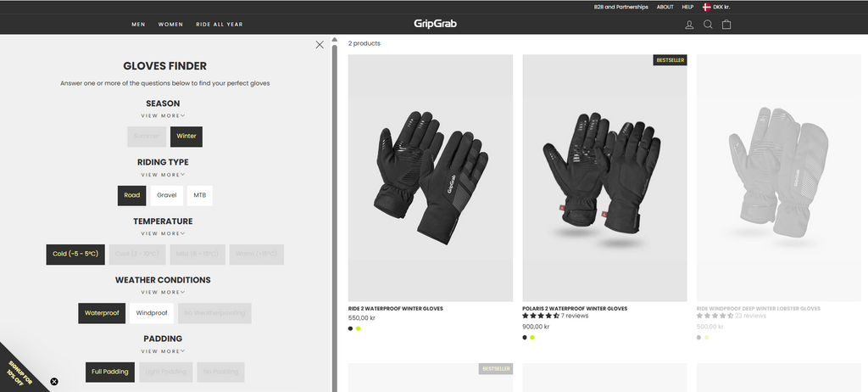Click the filter panel vertical scrollbar

point(334,216)
